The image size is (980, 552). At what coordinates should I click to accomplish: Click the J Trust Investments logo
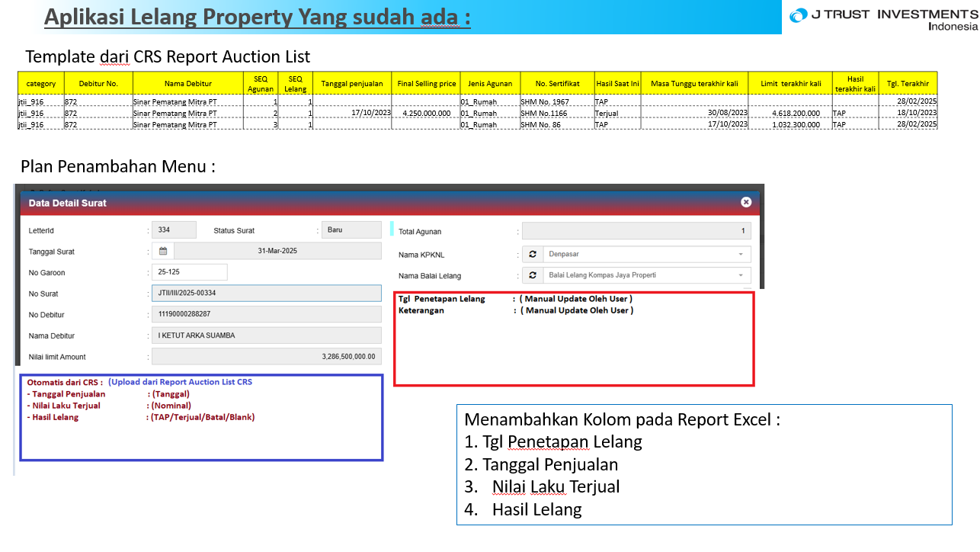[x=882, y=18]
